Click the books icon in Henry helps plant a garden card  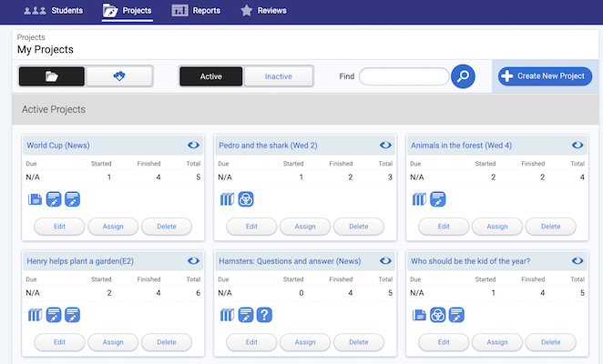click(x=36, y=315)
